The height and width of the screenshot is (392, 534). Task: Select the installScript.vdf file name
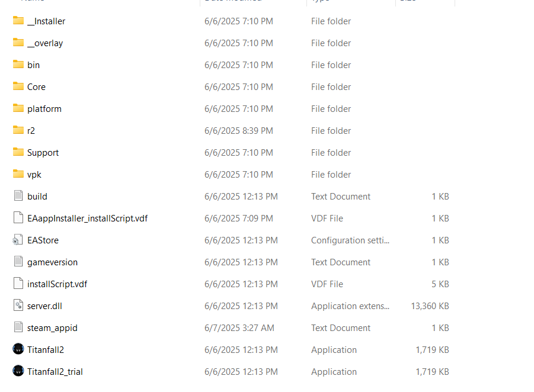[57, 284]
